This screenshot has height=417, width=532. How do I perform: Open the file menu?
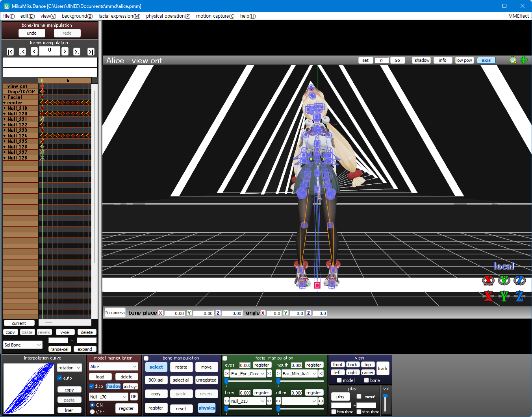point(9,16)
